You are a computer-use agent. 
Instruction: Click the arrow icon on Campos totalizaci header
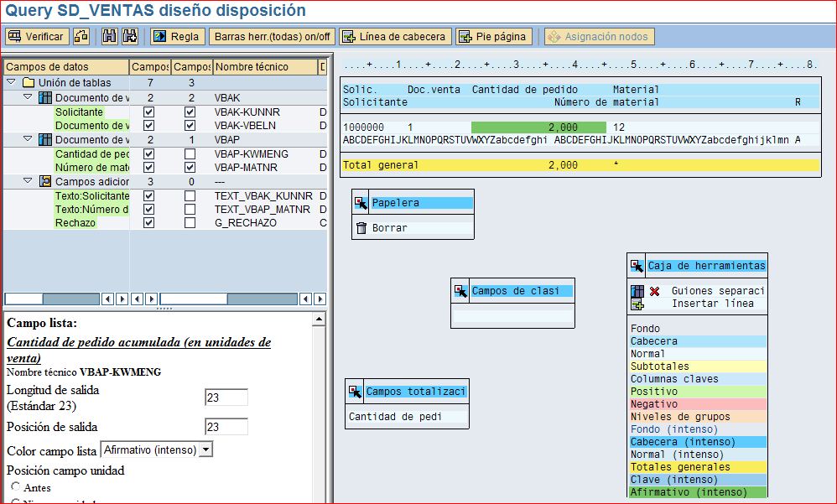(x=354, y=391)
